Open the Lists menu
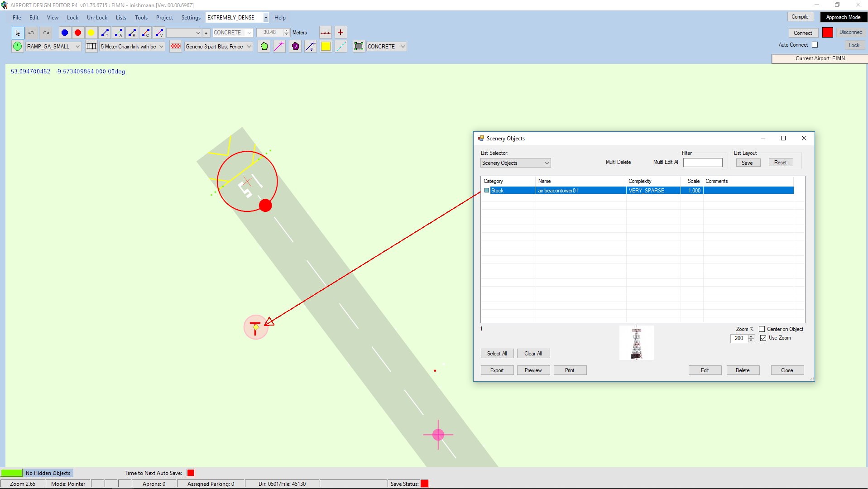This screenshot has height=489, width=868. (121, 18)
